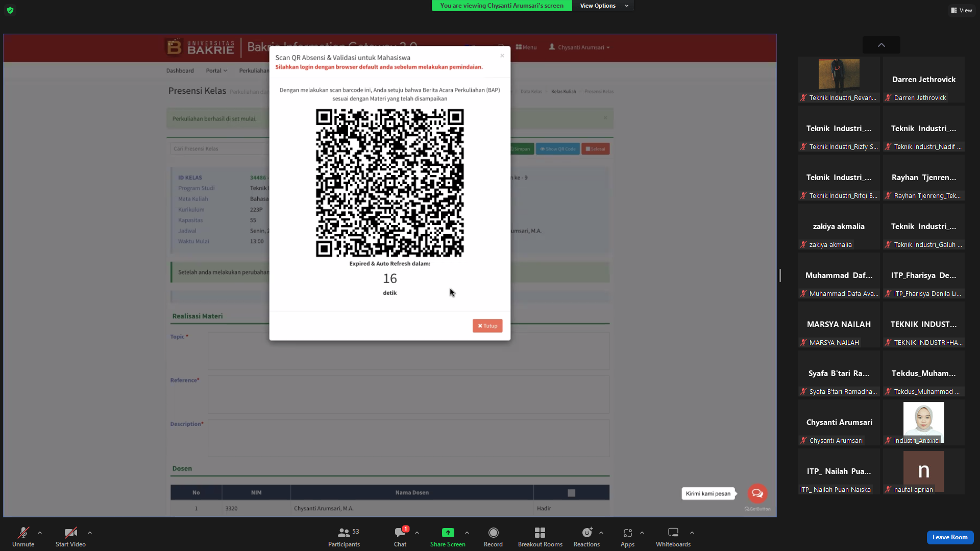Open the Whiteboards icon
980x551 pixels.
(x=673, y=533)
